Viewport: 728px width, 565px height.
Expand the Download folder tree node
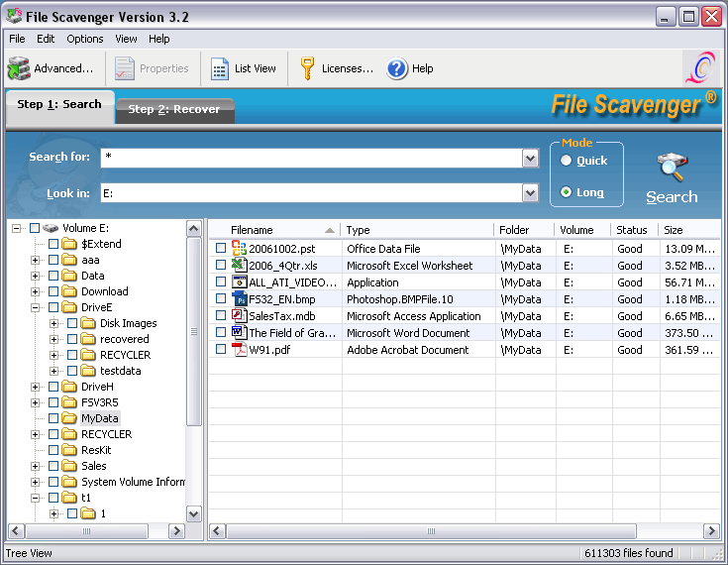pos(36,291)
